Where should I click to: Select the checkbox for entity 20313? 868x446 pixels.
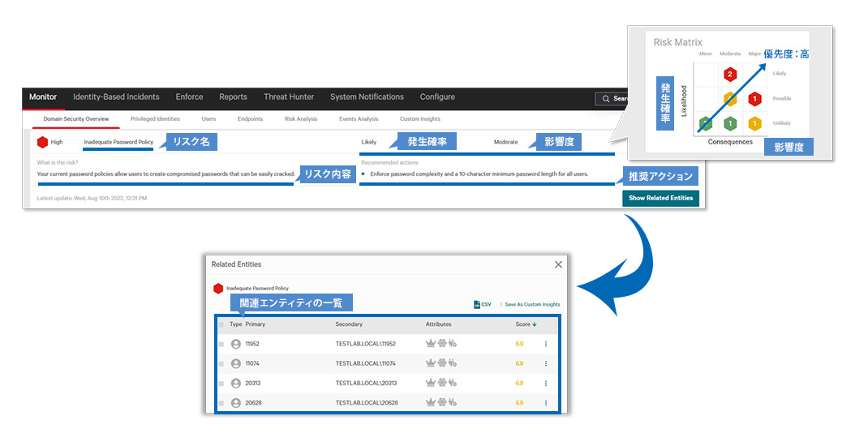tap(221, 383)
